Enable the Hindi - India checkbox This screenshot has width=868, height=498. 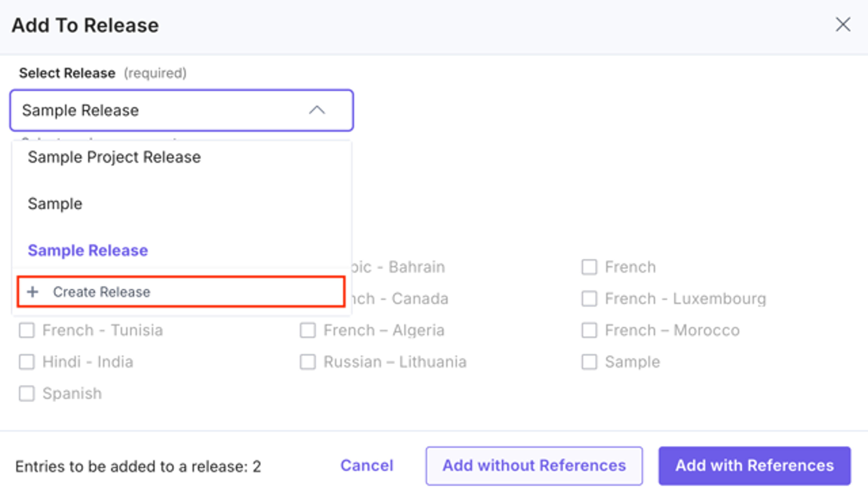(27, 362)
